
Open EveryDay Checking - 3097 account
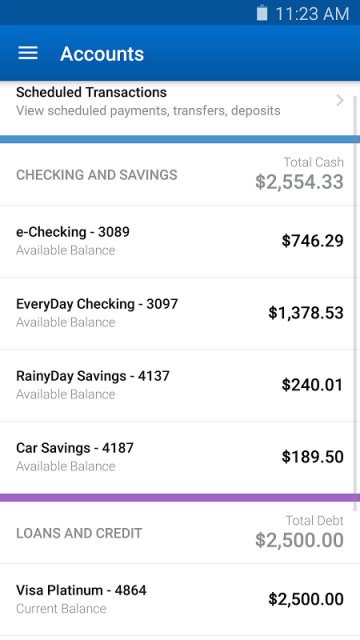click(x=178, y=313)
